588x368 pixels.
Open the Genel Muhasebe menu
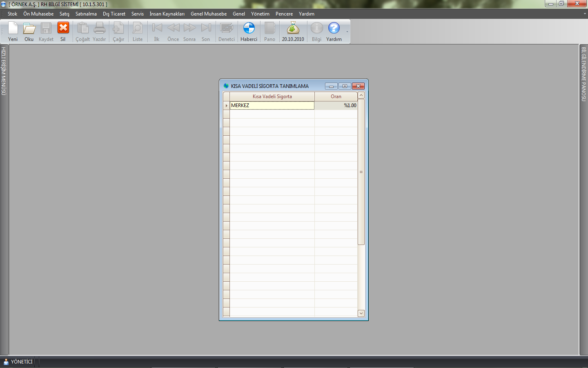click(x=208, y=14)
